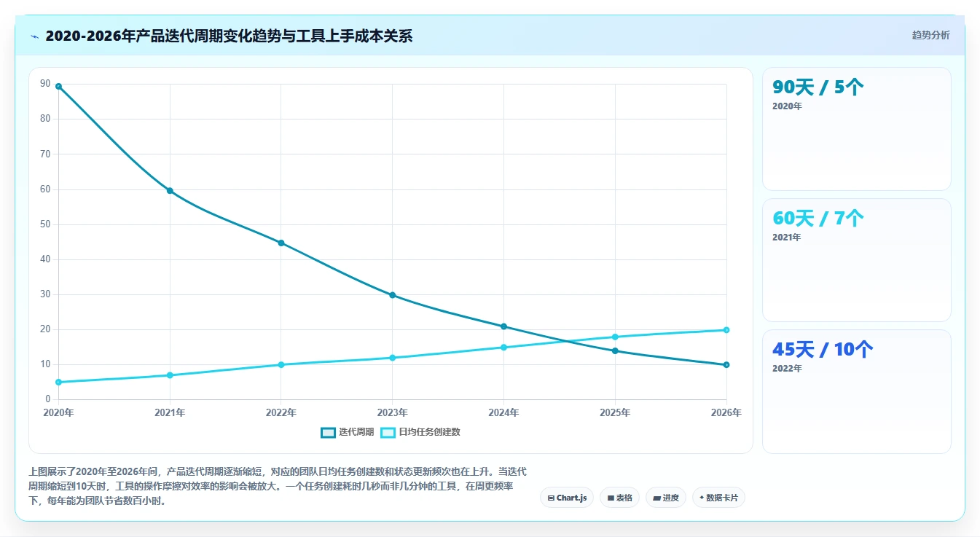
Task: Open the 45天 / 10个 data card
Action: click(857, 391)
